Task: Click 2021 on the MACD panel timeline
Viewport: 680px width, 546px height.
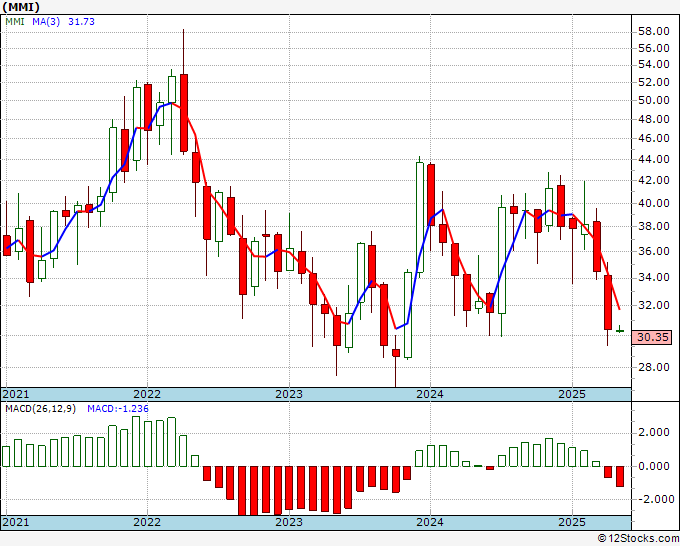Action: tap(16, 522)
